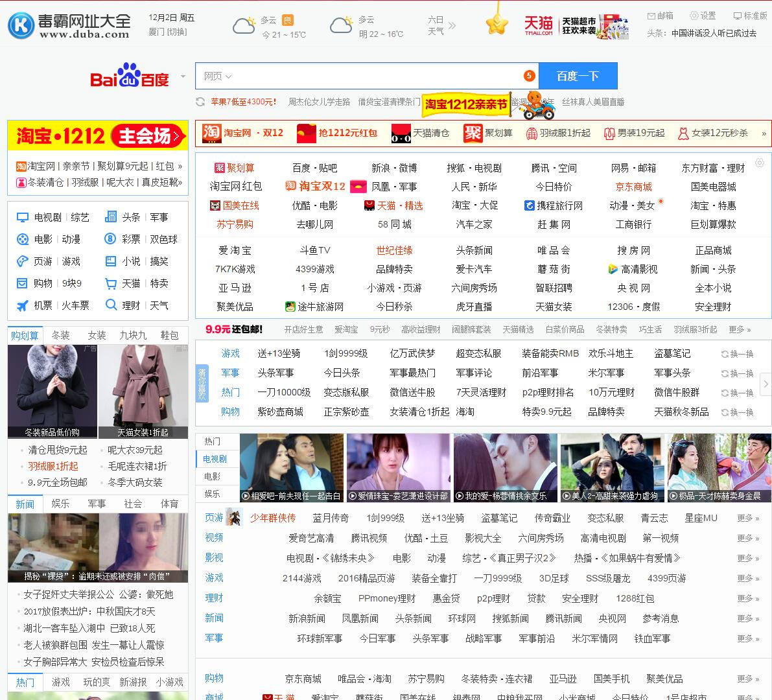This screenshot has height=700, width=772.
Task: Switch to the 娱乐 news tab
Action: point(60,504)
